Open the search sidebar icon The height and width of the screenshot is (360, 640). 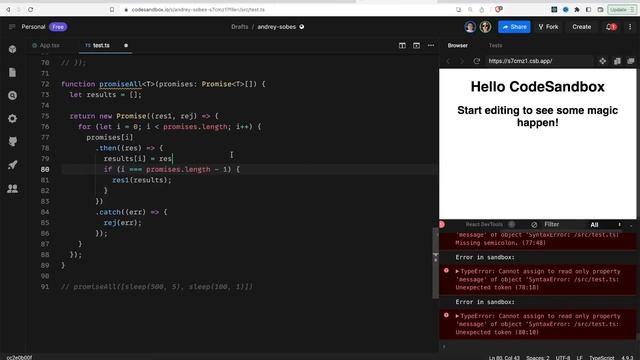(13, 95)
